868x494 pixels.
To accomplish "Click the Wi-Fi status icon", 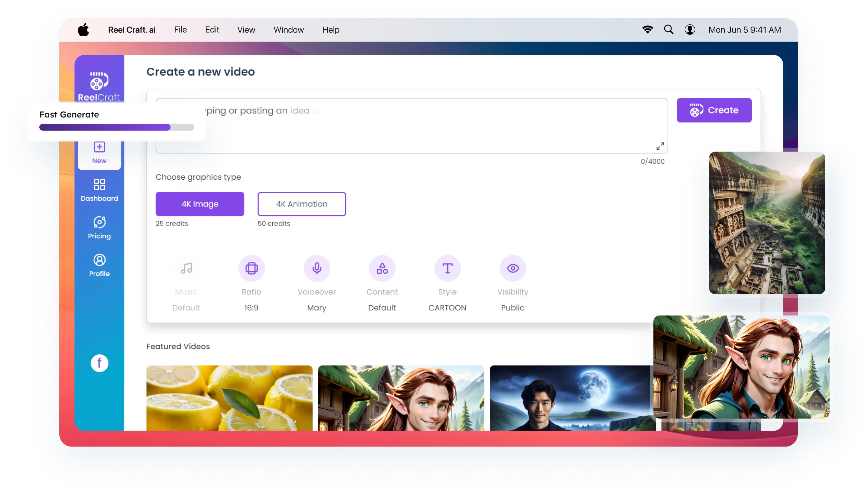I will (647, 30).
